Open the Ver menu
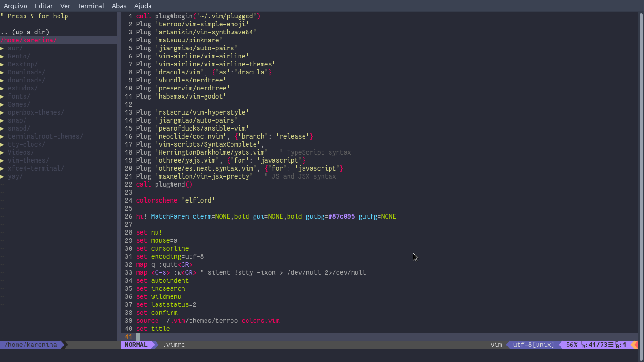 (x=65, y=6)
